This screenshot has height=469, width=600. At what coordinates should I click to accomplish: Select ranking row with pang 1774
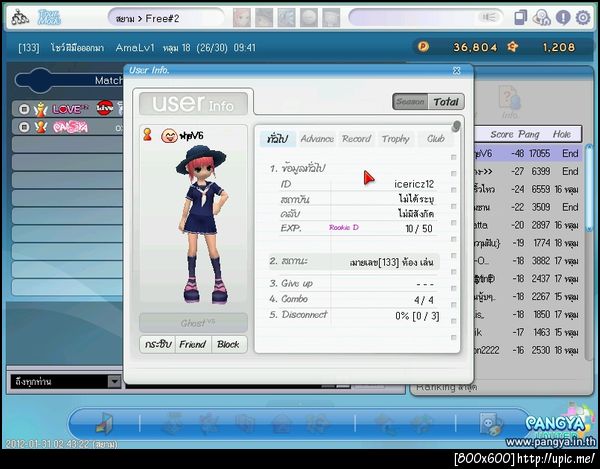click(x=528, y=243)
